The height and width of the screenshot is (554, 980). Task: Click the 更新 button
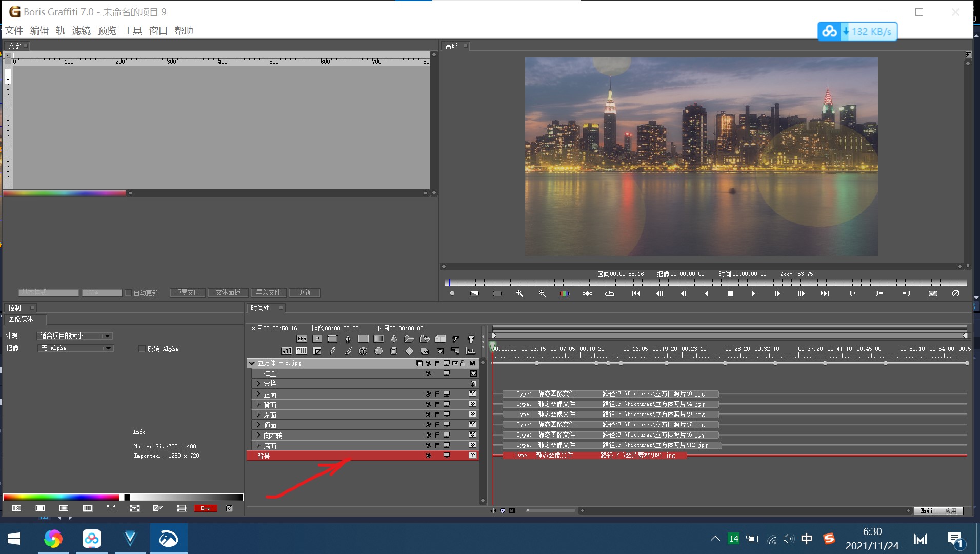pos(305,293)
